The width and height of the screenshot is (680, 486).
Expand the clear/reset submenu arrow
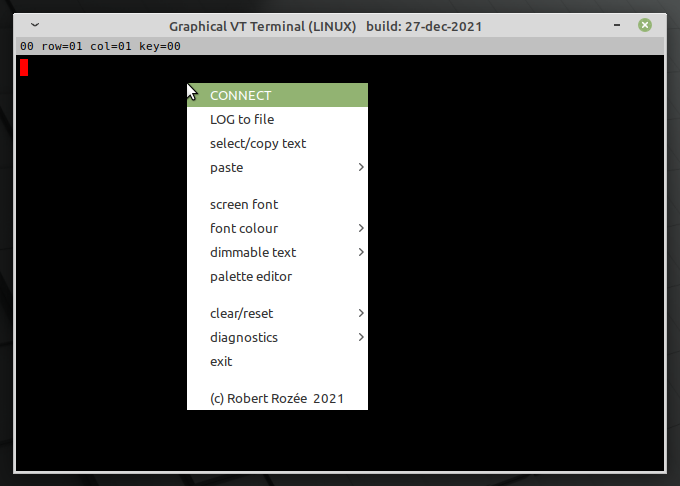360,314
